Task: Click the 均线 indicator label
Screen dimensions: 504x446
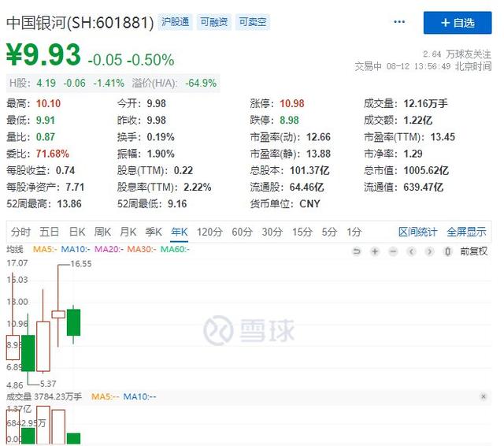Action: [15, 249]
